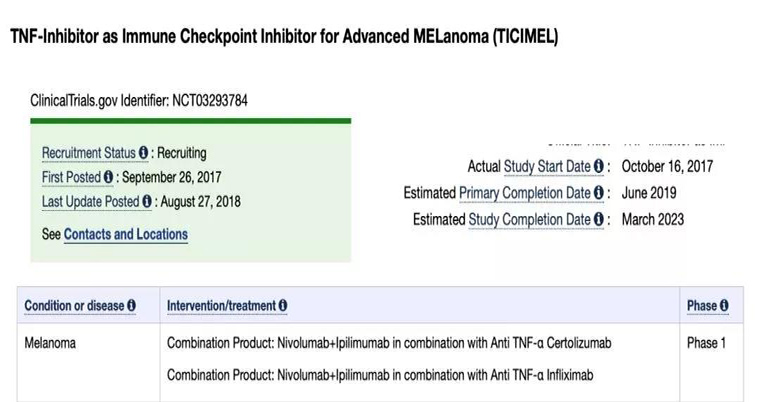Click the Condition or disease column link
Screen dimensions: 760x402
[75, 305]
